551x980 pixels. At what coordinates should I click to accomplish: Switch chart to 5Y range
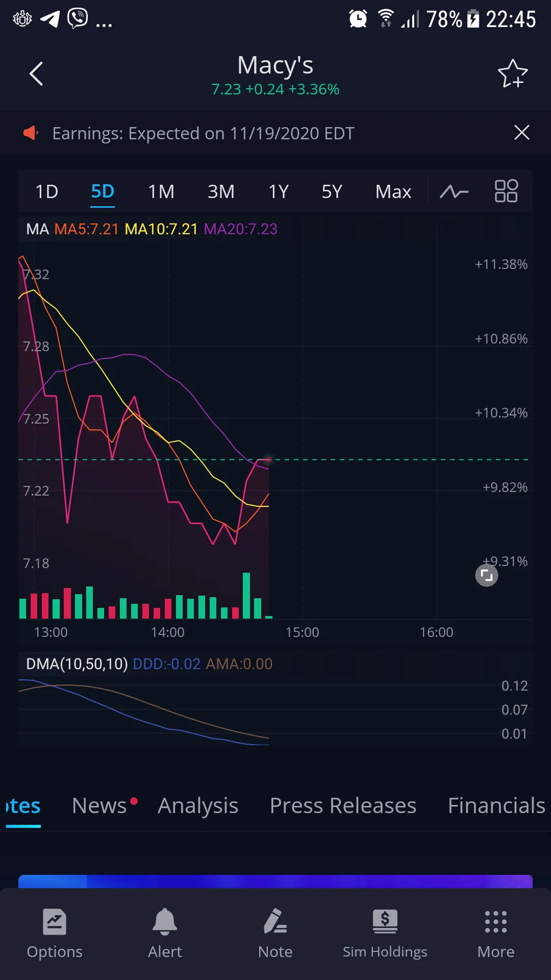(332, 192)
